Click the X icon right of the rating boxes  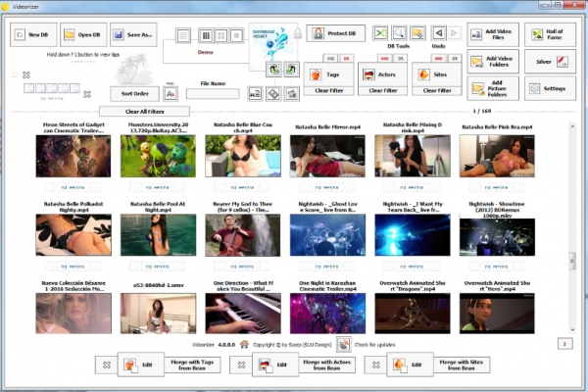(87, 94)
